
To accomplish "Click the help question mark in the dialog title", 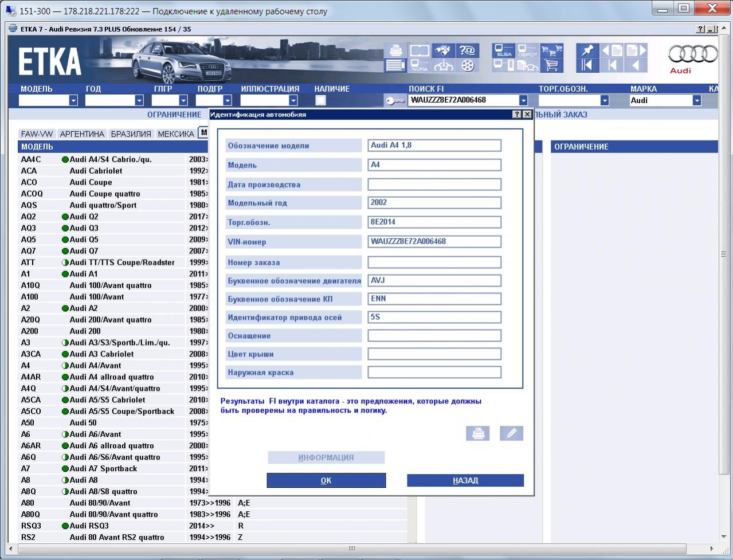I will point(518,115).
